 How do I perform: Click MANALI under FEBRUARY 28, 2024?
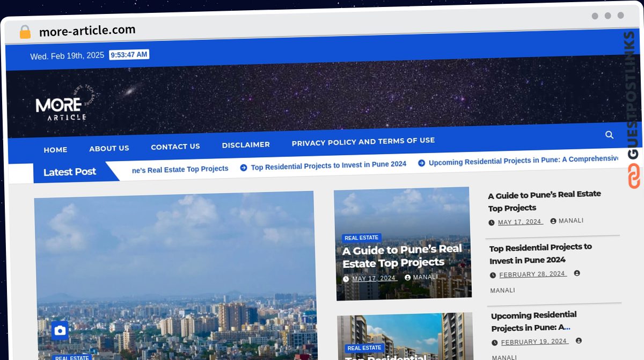click(502, 290)
